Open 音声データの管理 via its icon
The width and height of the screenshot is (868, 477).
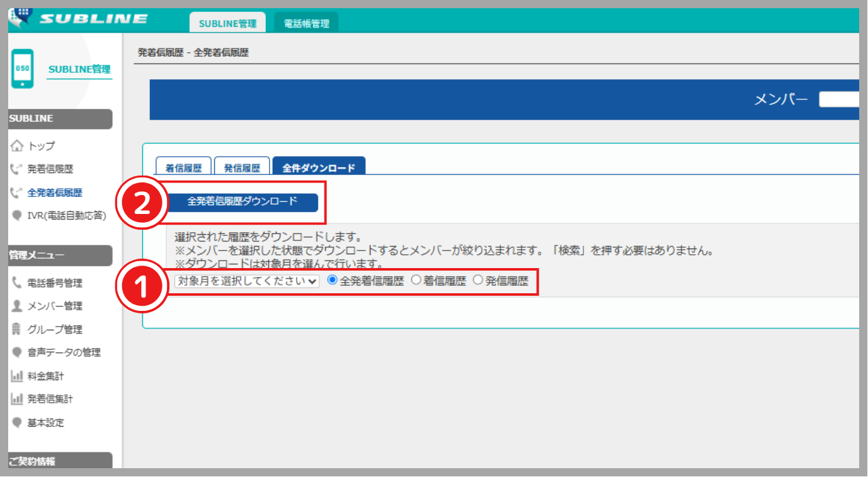tap(16, 352)
